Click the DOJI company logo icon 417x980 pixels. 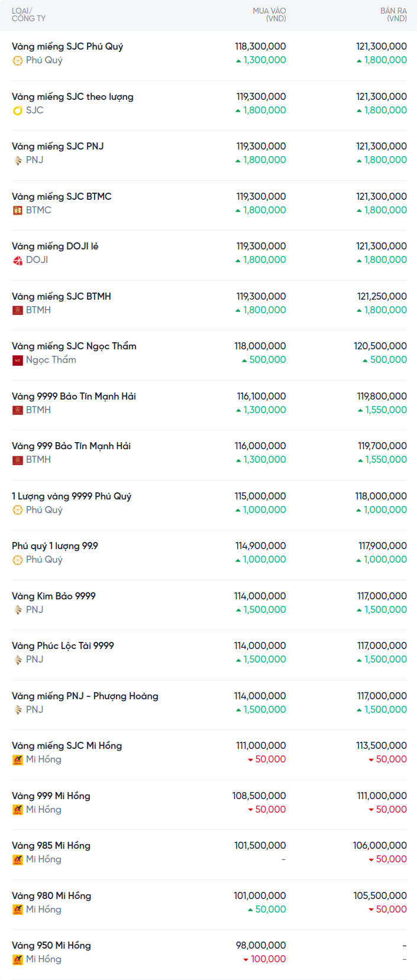(18, 260)
